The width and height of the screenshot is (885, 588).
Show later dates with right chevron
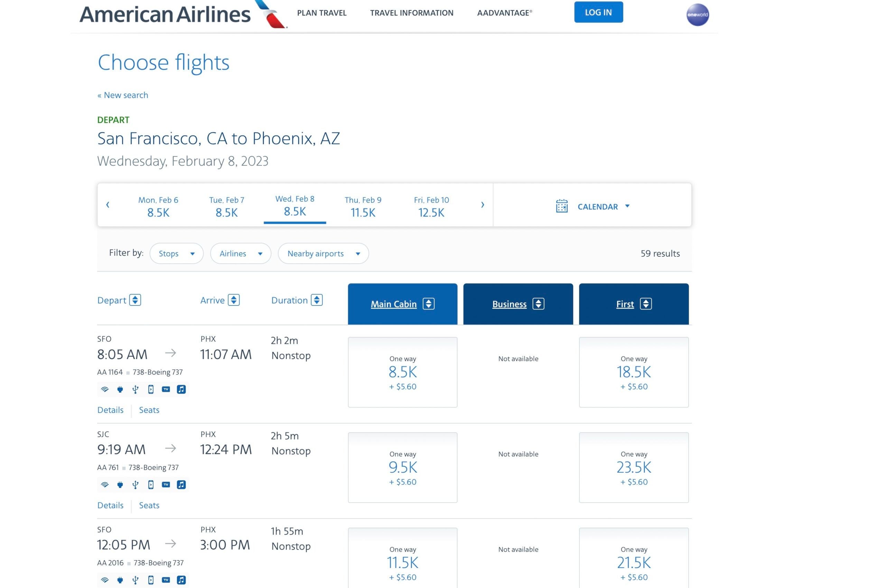[x=483, y=205]
